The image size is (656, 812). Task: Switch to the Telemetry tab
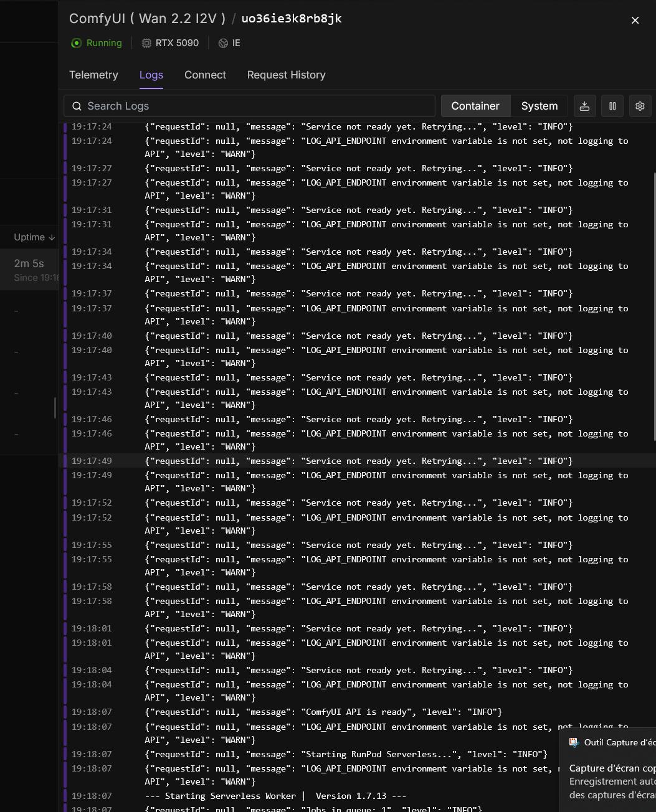pyautogui.click(x=93, y=75)
